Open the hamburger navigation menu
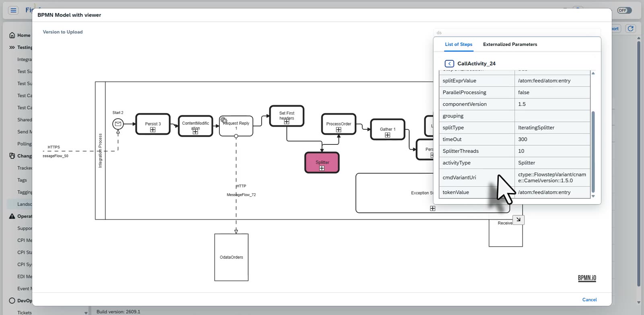The height and width of the screenshot is (315, 644). coord(13,10)
